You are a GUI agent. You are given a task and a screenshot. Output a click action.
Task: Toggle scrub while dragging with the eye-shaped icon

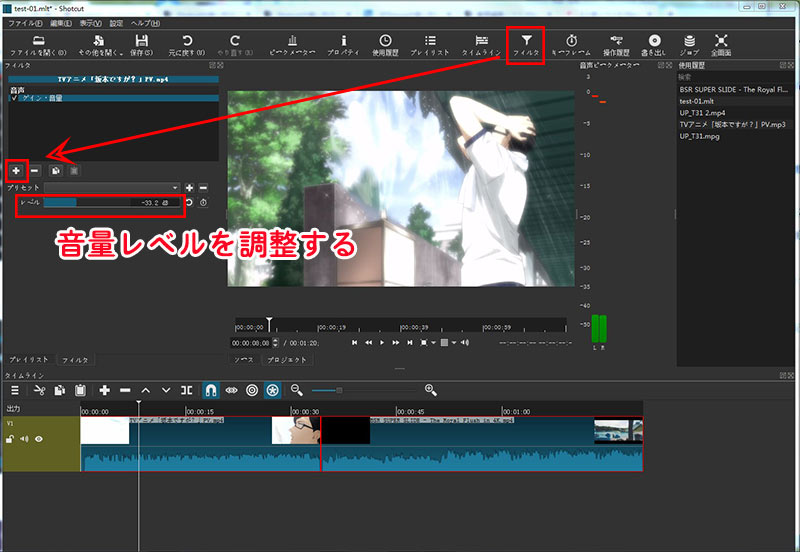click(232, 390)
